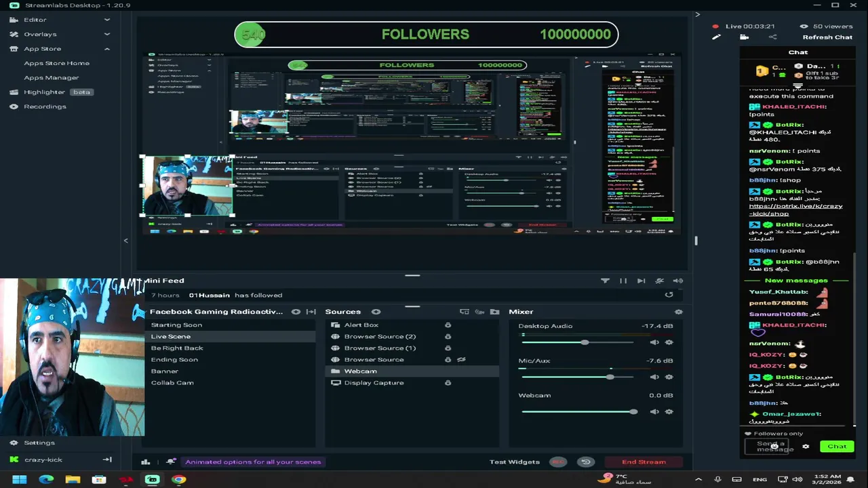Open the botrix.live shop link in chat

coord(795,210)
